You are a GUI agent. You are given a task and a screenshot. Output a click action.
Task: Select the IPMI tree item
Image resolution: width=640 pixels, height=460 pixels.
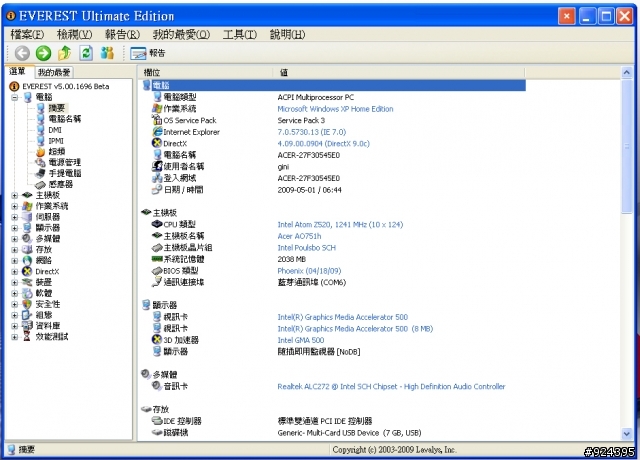tap(56, 141)
